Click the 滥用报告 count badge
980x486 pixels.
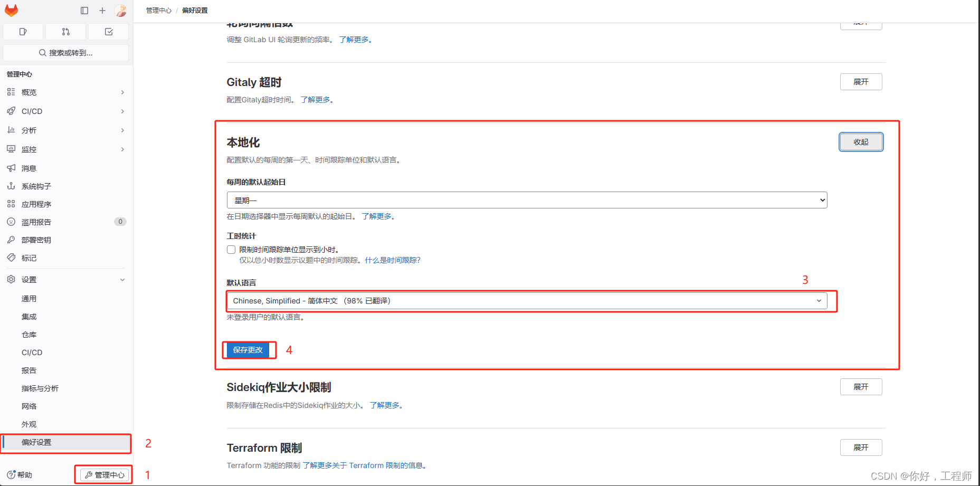tap(120, 222)
